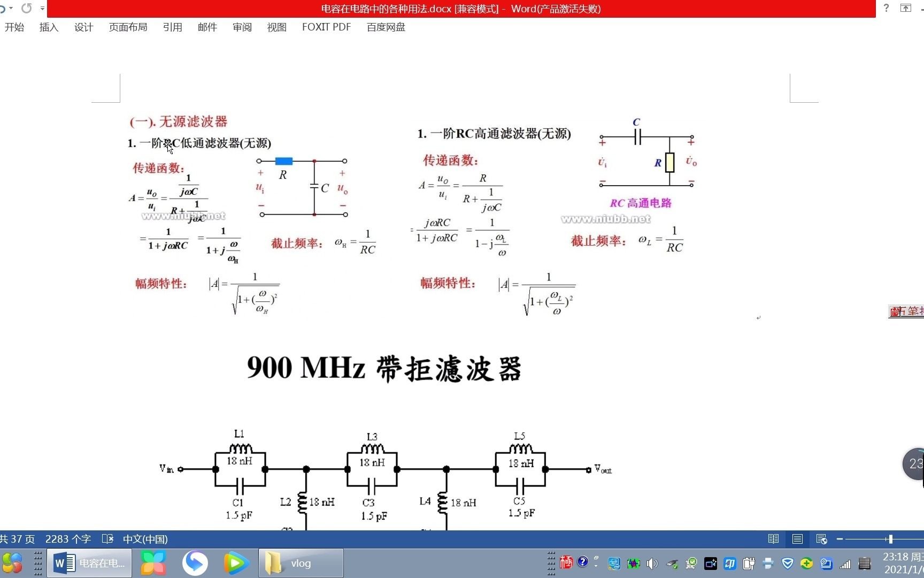The width and height of the screenshot is (924, 578).
Task: Open the Intel graphics tray icon
Action: (614, 564)
